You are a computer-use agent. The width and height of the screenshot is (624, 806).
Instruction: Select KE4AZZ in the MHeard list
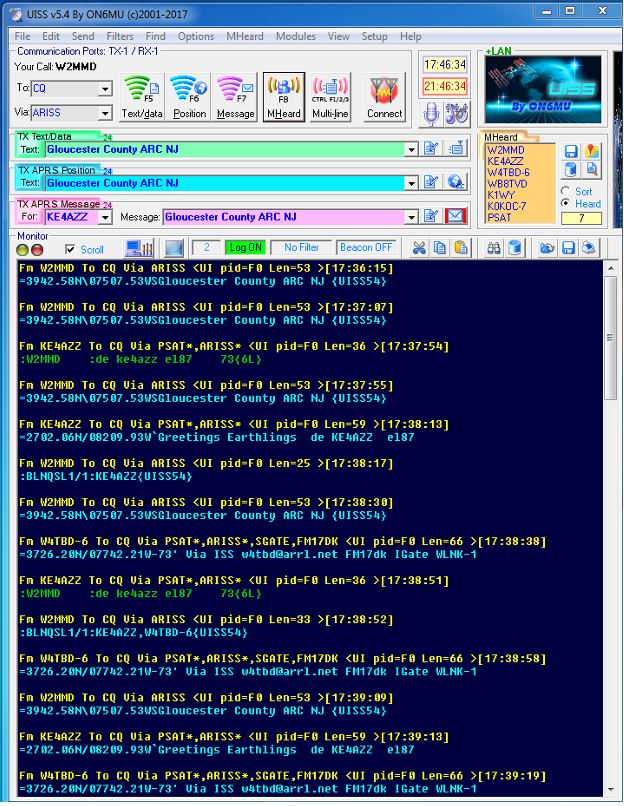pos(505,161)
